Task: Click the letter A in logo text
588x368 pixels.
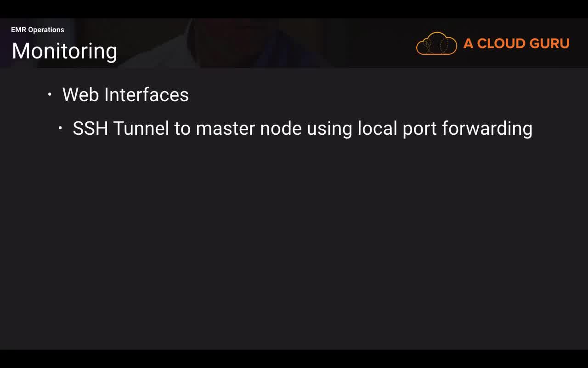Action: click(x=468, y=43)
